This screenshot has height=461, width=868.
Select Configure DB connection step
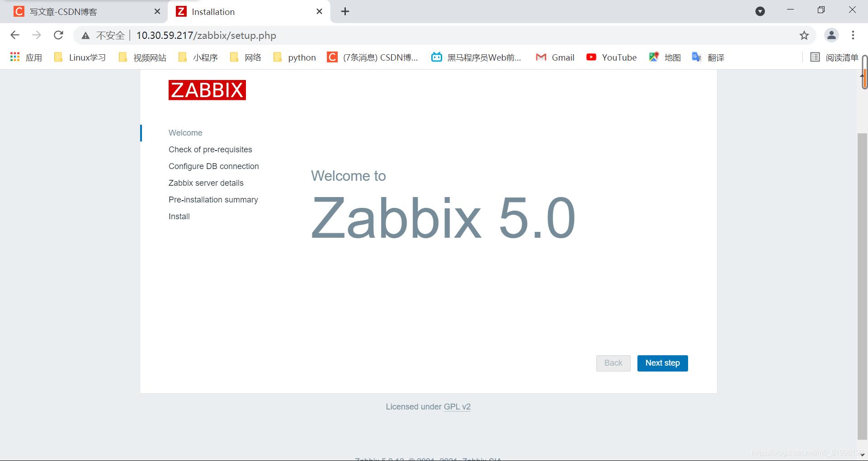tap(213, 166)
